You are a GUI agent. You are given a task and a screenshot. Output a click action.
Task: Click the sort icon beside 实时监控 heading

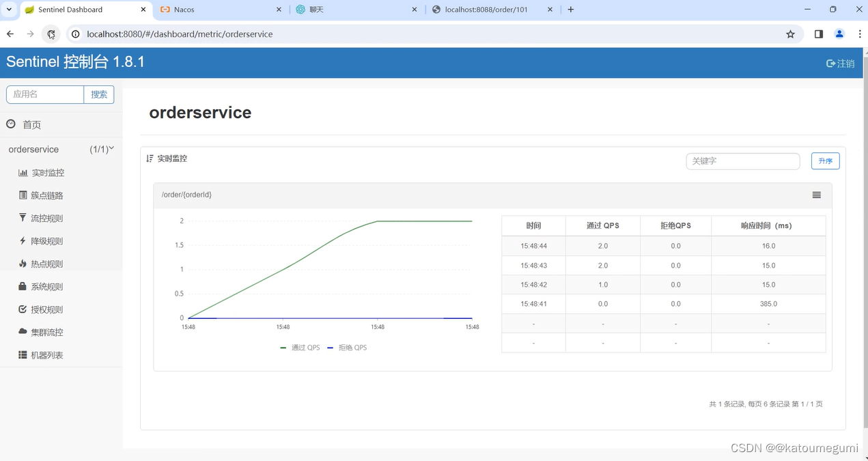pyautogui.click(x=150, y=158)
